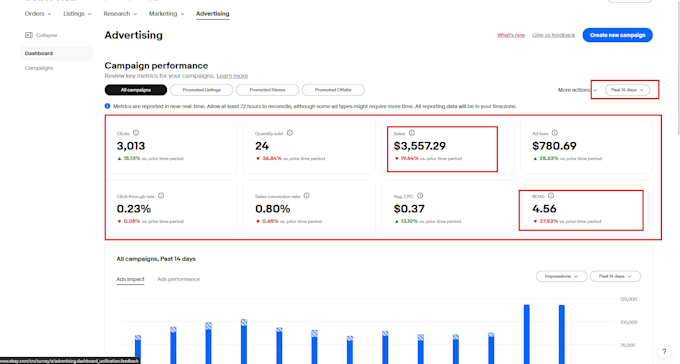The image size is (680, 364).
Task: Open the Learn more link
Action: [232, 76]
